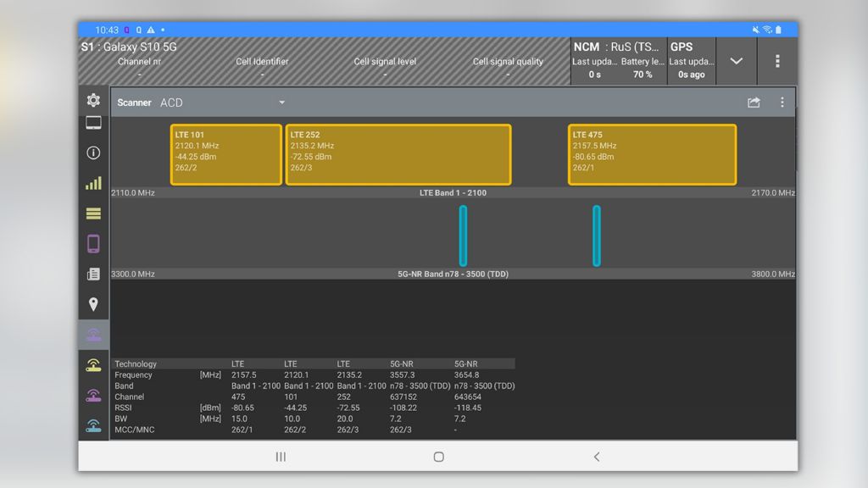
Task: Select the monitor/screen view icon in sidebar
Action: pyautogui.click(x=93, y=123)
